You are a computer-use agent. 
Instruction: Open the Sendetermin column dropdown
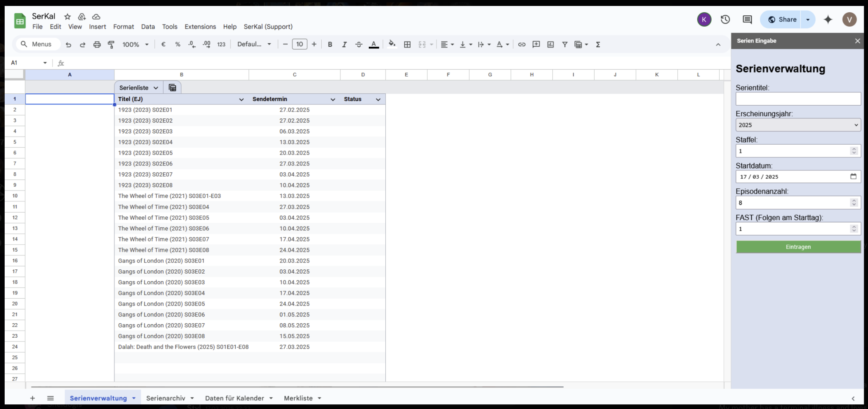[333, 99]
